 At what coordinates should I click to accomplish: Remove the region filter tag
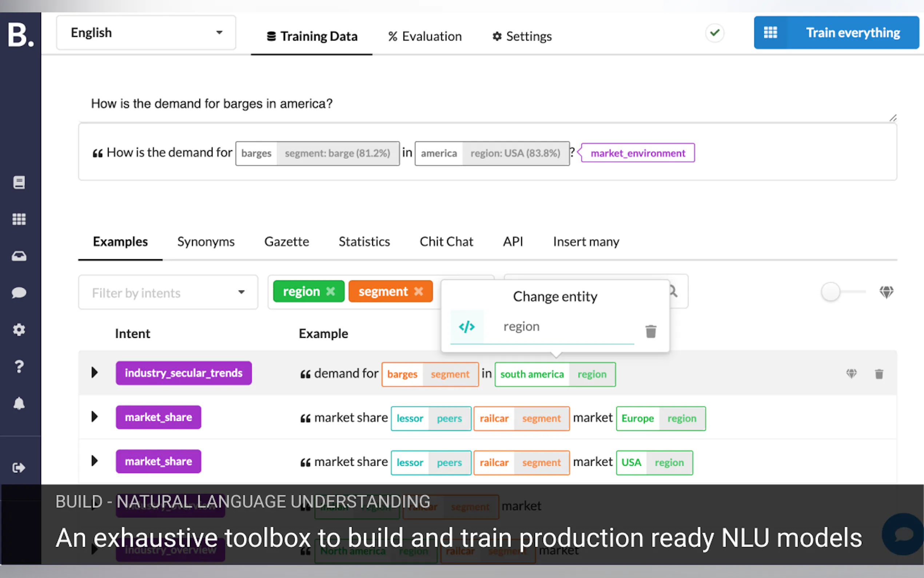click(330, 291)
